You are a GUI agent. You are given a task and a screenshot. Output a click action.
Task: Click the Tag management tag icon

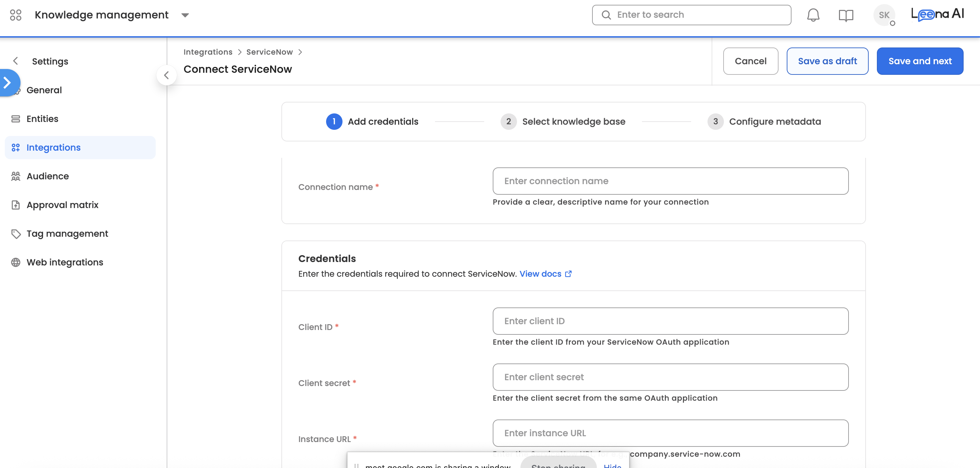coord(16,234)
